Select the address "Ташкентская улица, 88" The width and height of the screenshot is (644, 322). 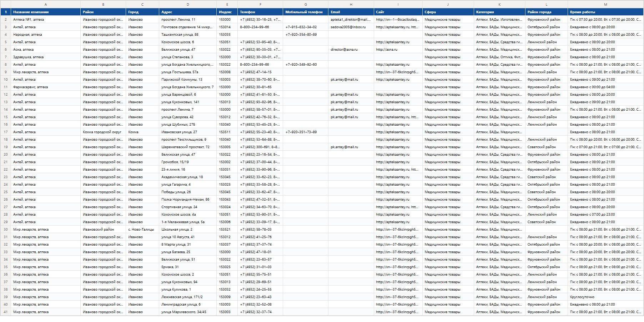coord(188,35)
